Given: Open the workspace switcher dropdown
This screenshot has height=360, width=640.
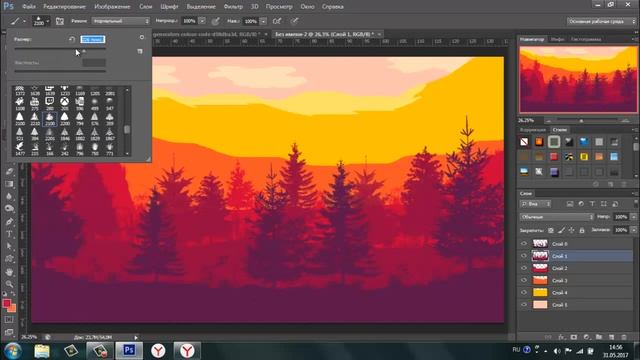Looking at the screenshot, I should [x=601, y=21].
